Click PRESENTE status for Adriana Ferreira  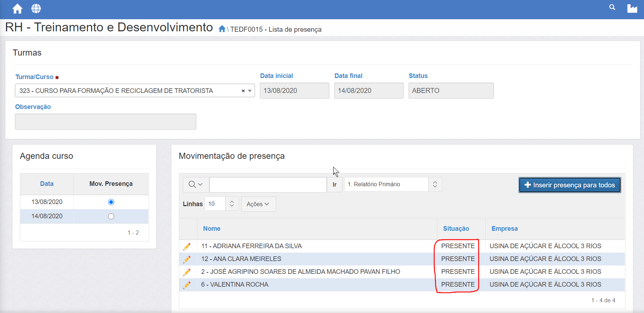pyautogui.click(x=458, y=246)
